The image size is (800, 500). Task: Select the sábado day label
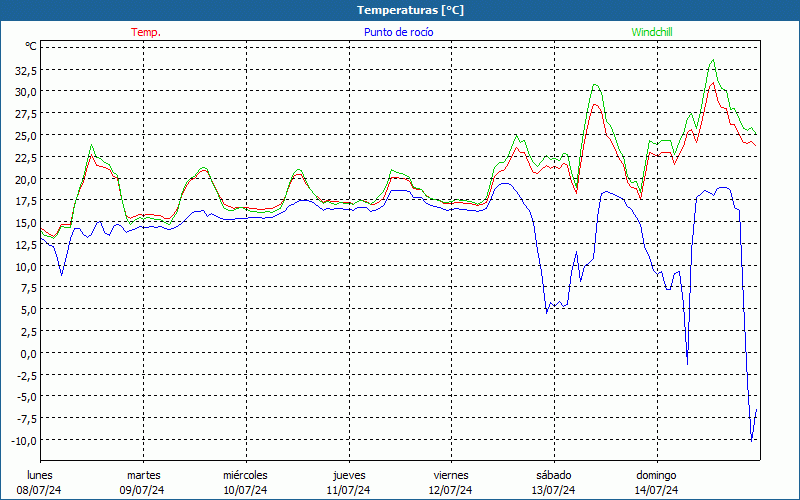tap(553, 475)
